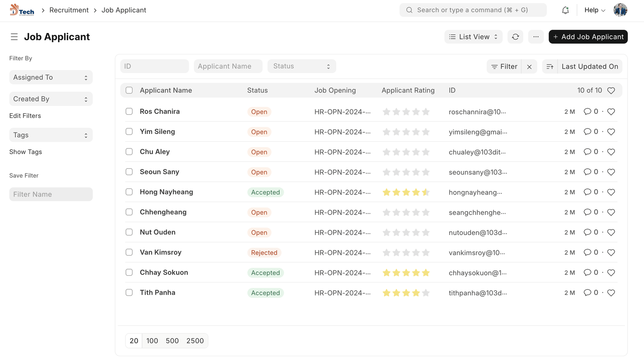This screenshot has height=363, width=644.
Task: Go to Recruitment in the breadcrumb
Action: pyautogui.click(x=69, y=10)
